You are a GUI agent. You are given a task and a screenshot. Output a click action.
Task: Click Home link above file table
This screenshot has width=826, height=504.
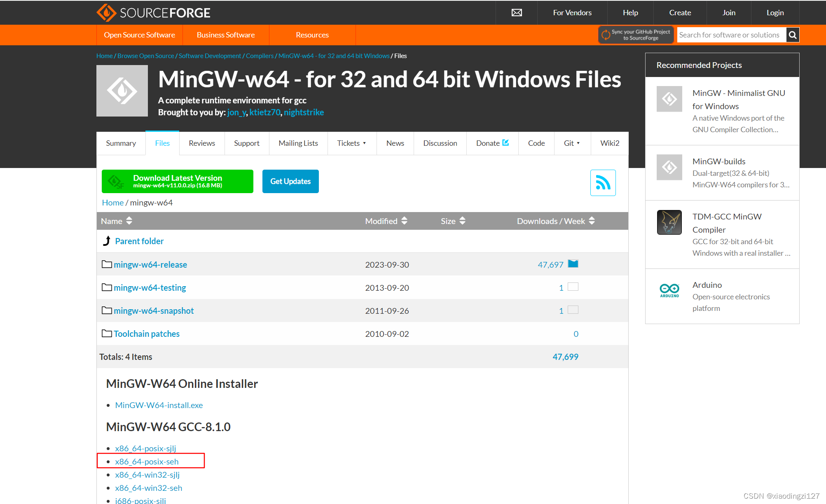pyautogui.click(x=113, y=203)
